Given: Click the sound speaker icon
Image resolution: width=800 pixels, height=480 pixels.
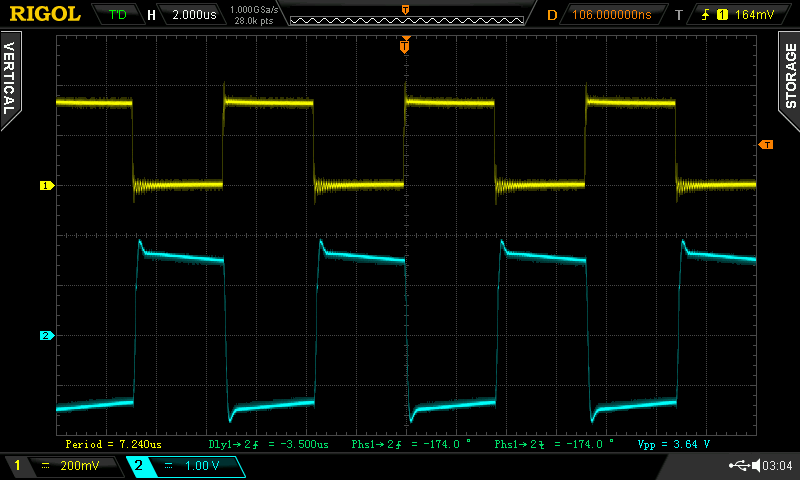Looking at the screenshot, I should [756, 465].
